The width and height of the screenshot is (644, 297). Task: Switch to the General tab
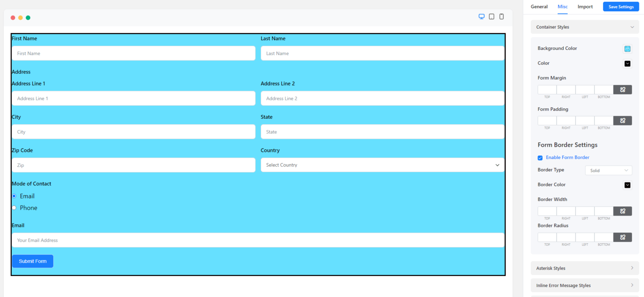click(x=539, y=7)
